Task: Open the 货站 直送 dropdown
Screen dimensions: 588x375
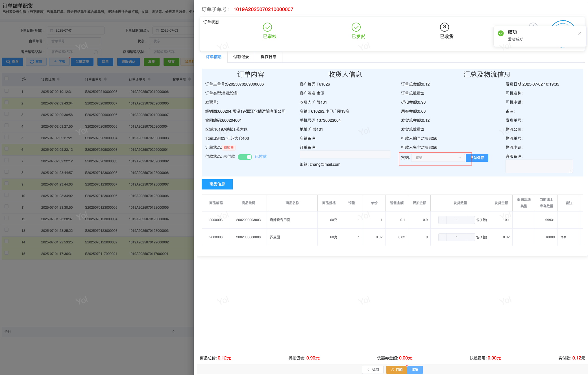Action: click(x=437, y=158)
